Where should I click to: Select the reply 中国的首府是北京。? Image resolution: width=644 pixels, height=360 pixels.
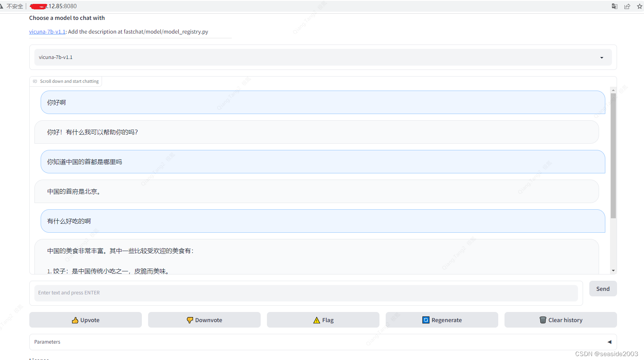(317, 191)
